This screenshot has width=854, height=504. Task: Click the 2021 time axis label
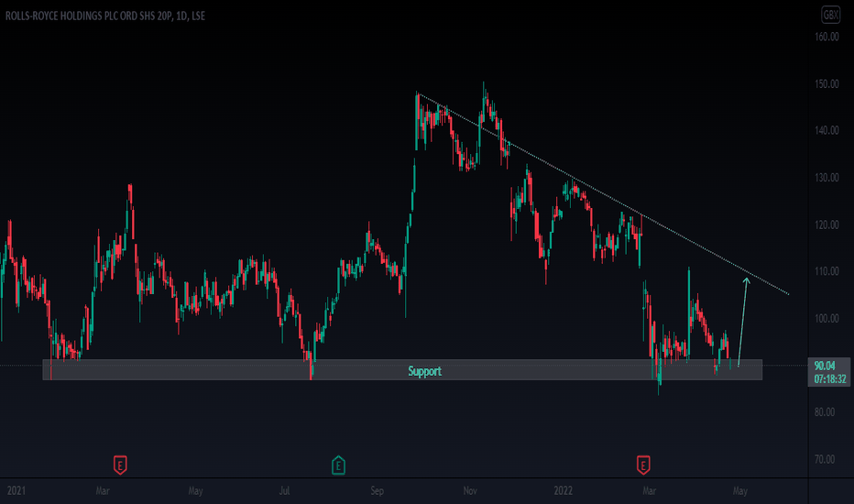pos(16,490)
